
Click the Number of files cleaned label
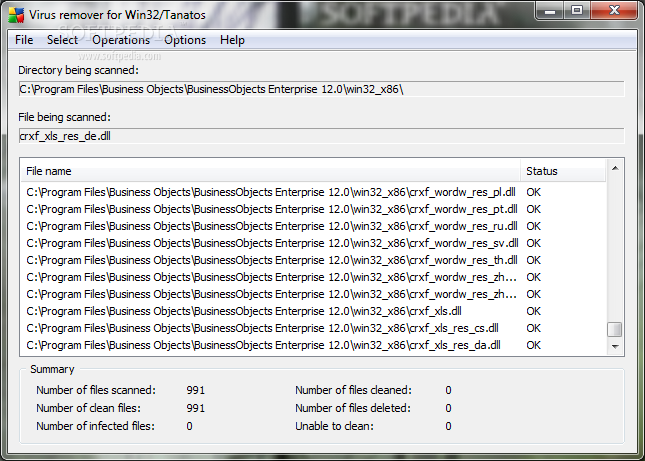click(x=353, y=390)
